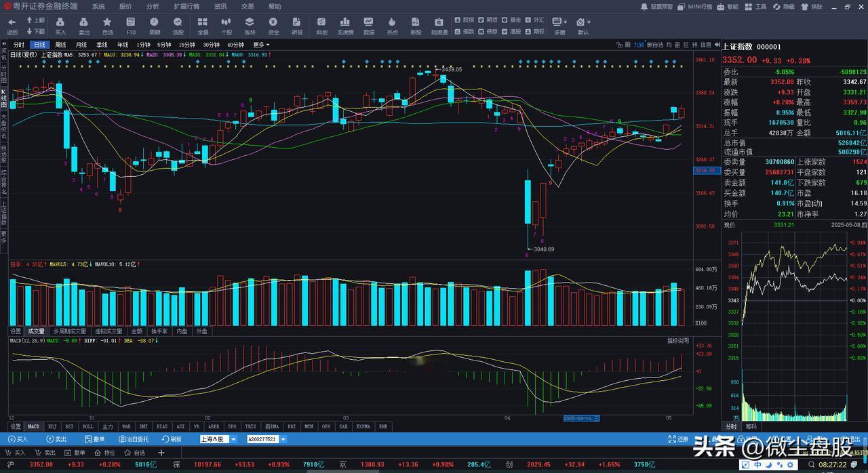Open the 板块 sector icon

point(250,22)
